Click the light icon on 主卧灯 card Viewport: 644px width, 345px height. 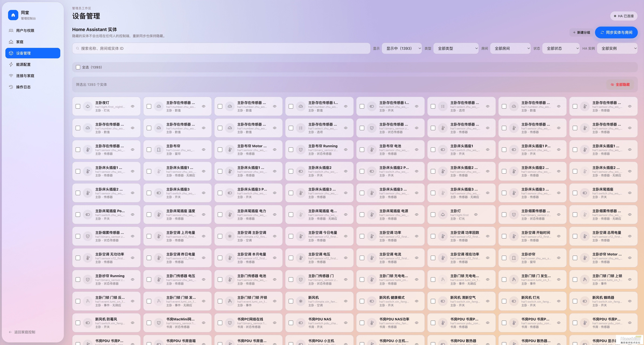pos(443,215)
